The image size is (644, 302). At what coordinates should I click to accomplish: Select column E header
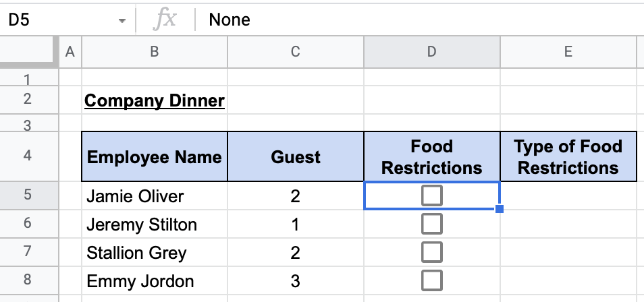[568, 51]
